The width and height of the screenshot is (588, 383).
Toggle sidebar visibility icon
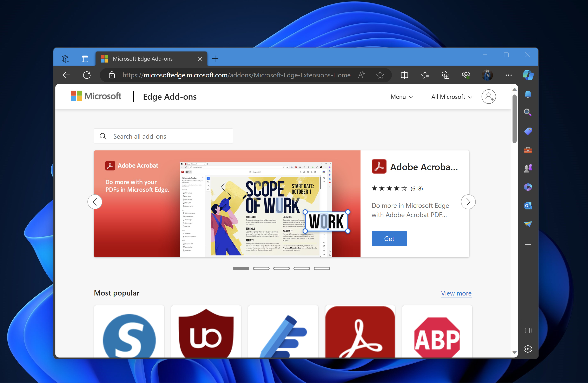[x=528, y=330]
